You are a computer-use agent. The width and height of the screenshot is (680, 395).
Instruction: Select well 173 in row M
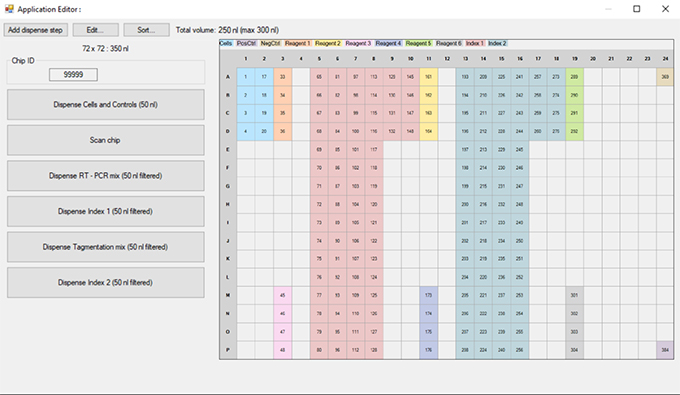pyautogui.click(x=428, y=295)
